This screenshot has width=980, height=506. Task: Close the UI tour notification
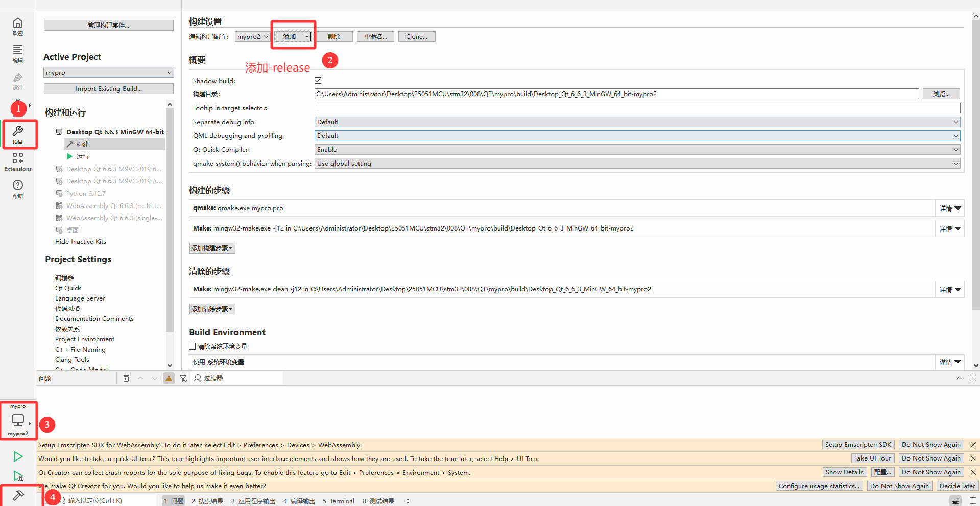(973, 458)
